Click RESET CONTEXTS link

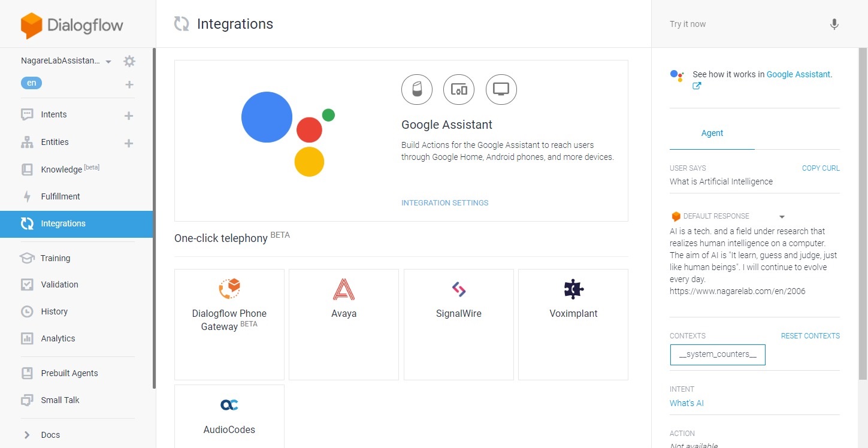click(x=810, y=336)
